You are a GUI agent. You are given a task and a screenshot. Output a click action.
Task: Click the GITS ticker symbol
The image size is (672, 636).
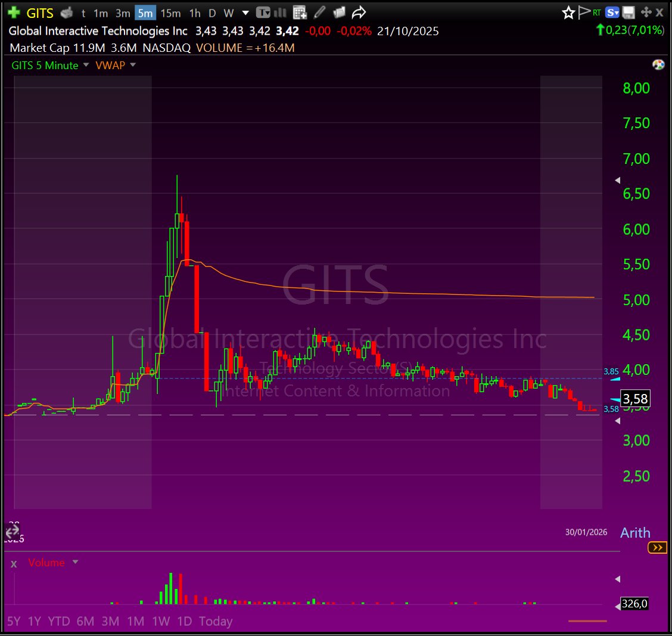[40, 13]
